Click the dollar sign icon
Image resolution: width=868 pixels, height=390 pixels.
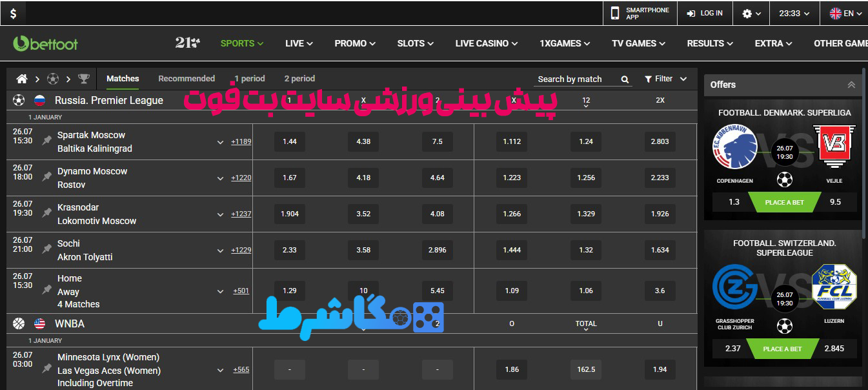[x=13, y=13]
